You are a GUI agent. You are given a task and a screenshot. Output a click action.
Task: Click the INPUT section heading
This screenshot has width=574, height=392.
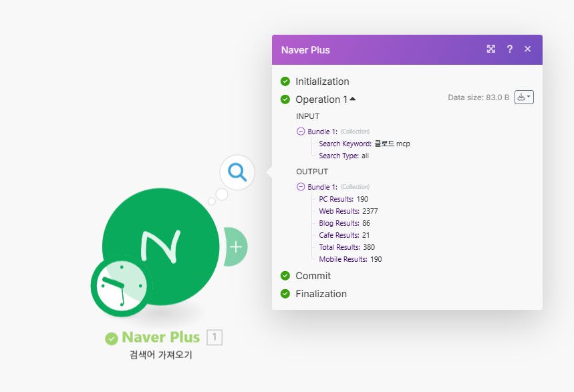[x=307, y=116]
